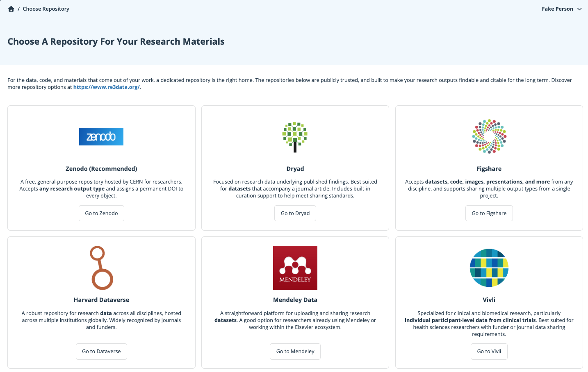Open the re3data.org link
Image resolution: width=588 pixels, height=372 pixels.
point(107,87)
